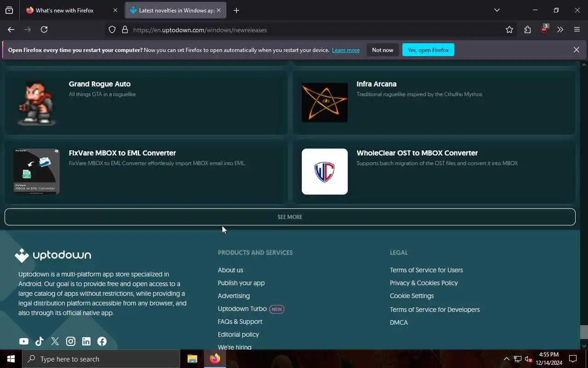Open the Cookie Settings link
Image resolution: width=588 pixels, height=368 pixels.
click(412, 296)
